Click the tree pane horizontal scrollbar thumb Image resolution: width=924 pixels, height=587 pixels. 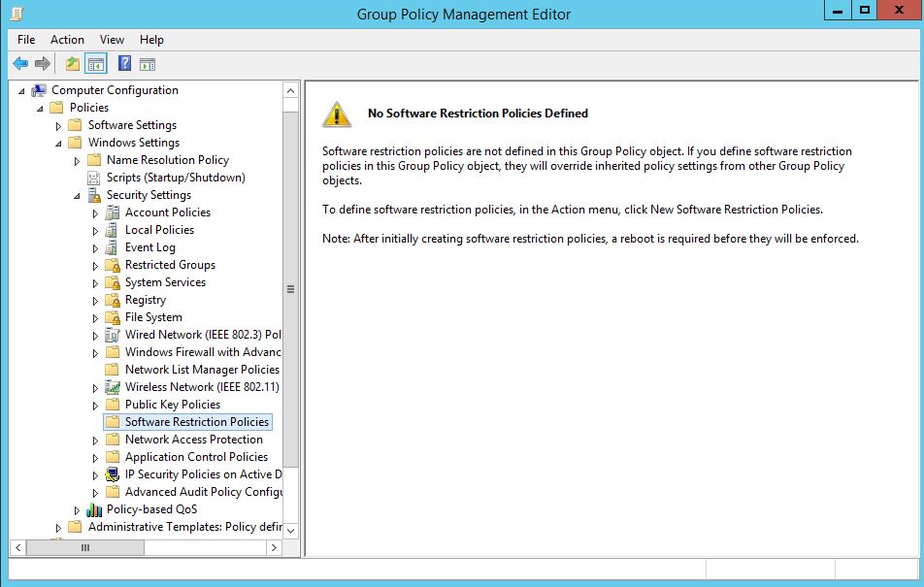pyautogui.click(x=85, y=547)
